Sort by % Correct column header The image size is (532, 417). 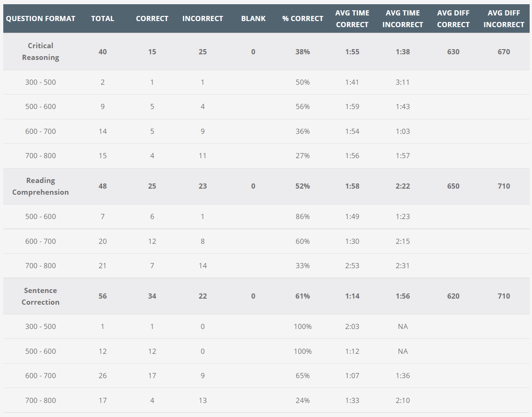pos(302,19)
